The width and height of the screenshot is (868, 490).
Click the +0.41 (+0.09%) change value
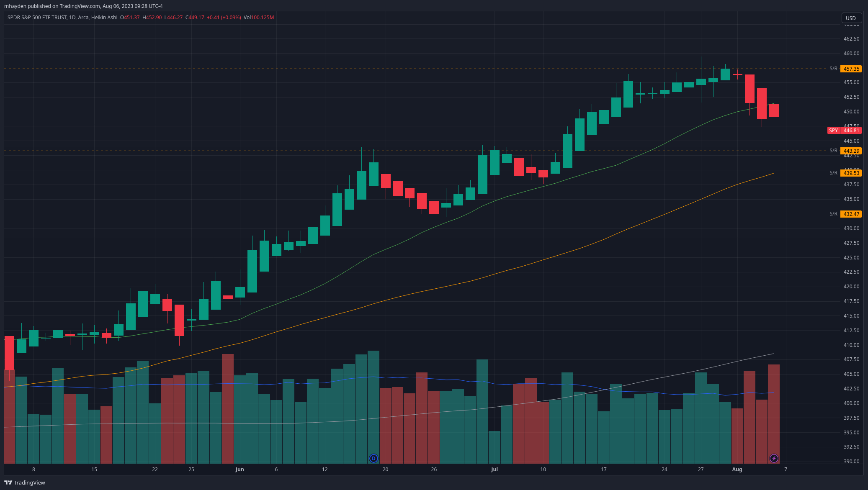click(x=224, y=18)
